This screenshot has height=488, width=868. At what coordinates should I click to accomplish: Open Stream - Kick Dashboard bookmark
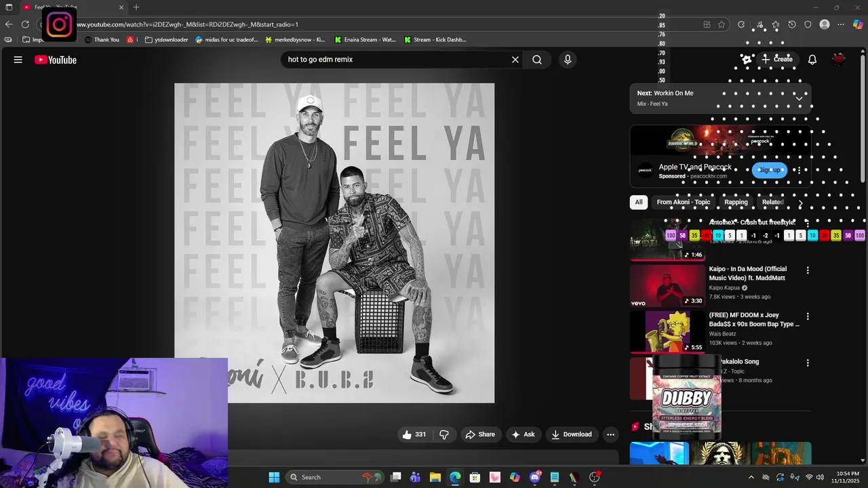tap(435, 39)
